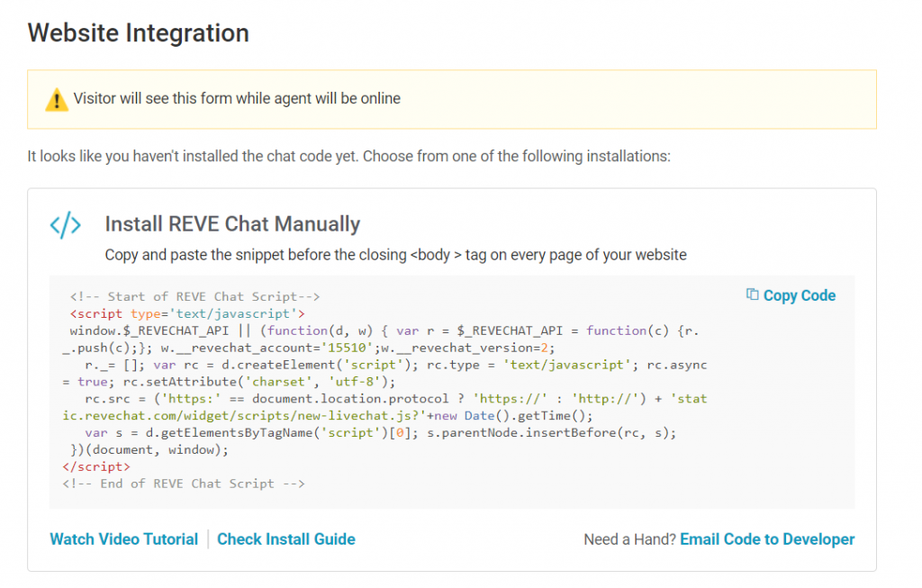Click the 'Copy and paste the snippet' instruction
Image resolution: width=922 pixels, height=588 pixels.
pyautogui.click(x=395, y=255)
